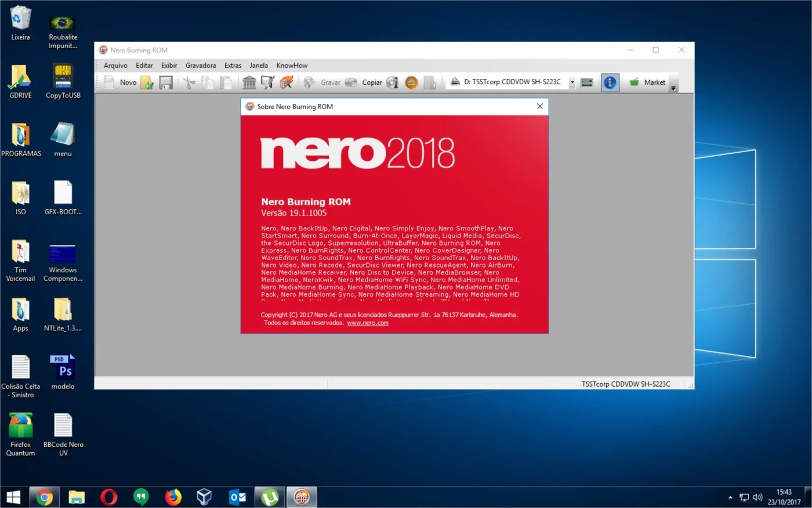Open a compilation with the folder toolbar icon
The height and width of the screenshot is (508, 812).
[147, 82]
